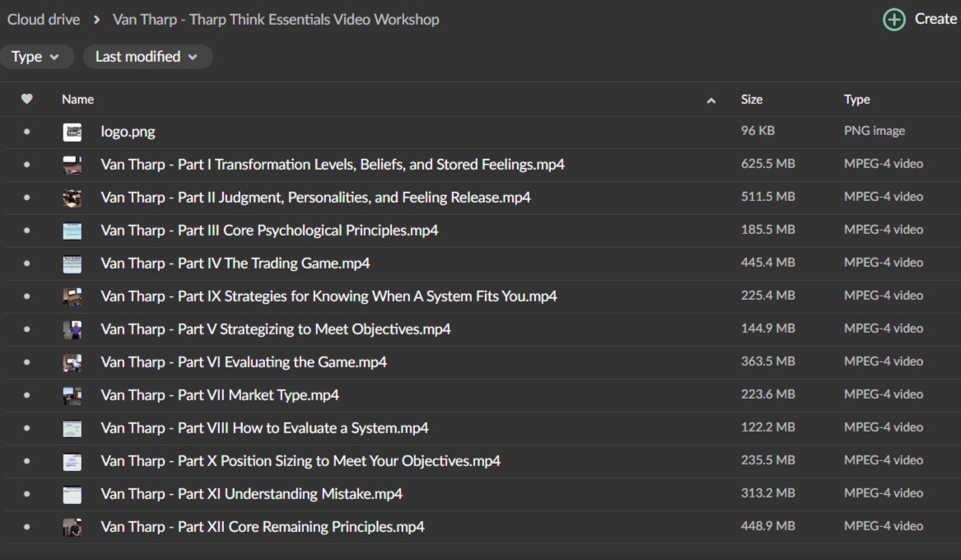This screenshot has height=560, width=961.
Task: Click the 96 KB size value
Action: (x=758, y=131)
